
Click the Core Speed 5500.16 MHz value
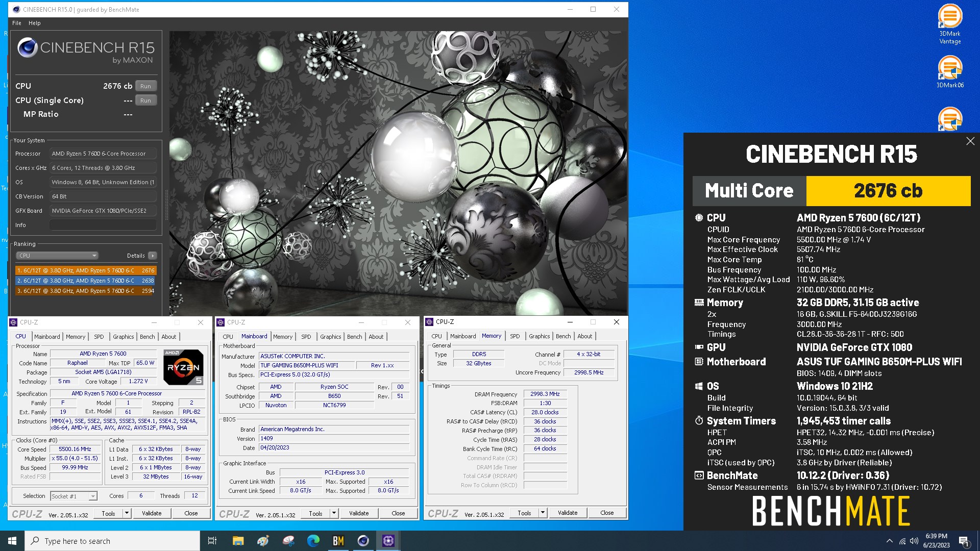pyautogui.click(x=75, y=449)
